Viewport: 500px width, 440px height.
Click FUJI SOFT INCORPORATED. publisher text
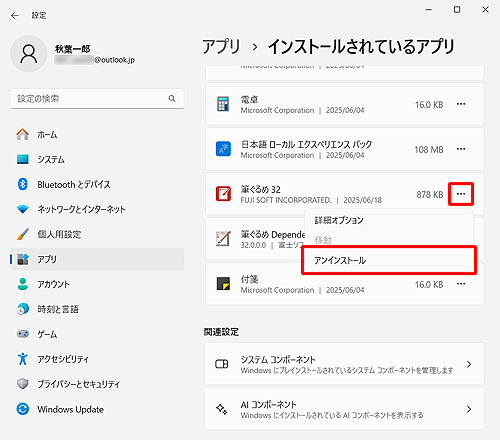286,200
